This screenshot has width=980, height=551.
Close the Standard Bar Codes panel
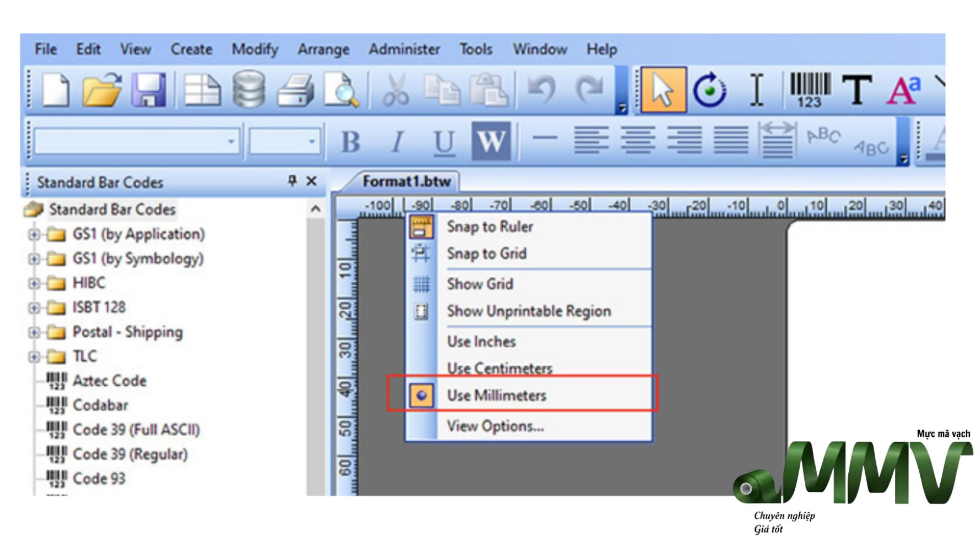pyautogui.click(x=311, y=181)
